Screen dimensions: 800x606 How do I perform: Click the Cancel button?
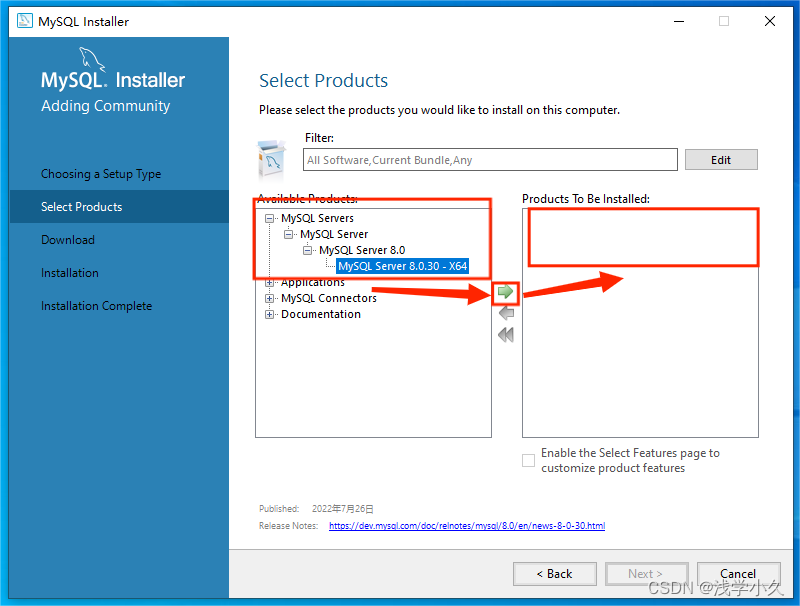coord(738,574)
